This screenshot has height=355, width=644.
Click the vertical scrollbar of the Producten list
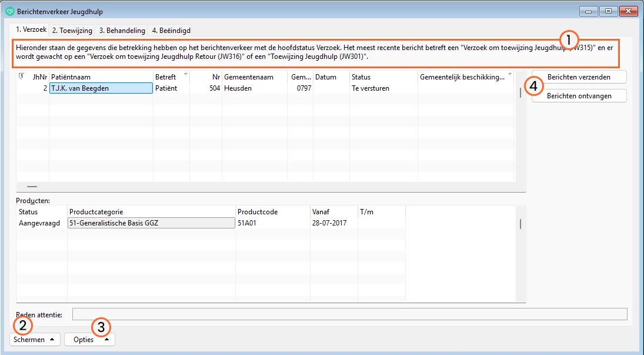(x=520, y=224)
